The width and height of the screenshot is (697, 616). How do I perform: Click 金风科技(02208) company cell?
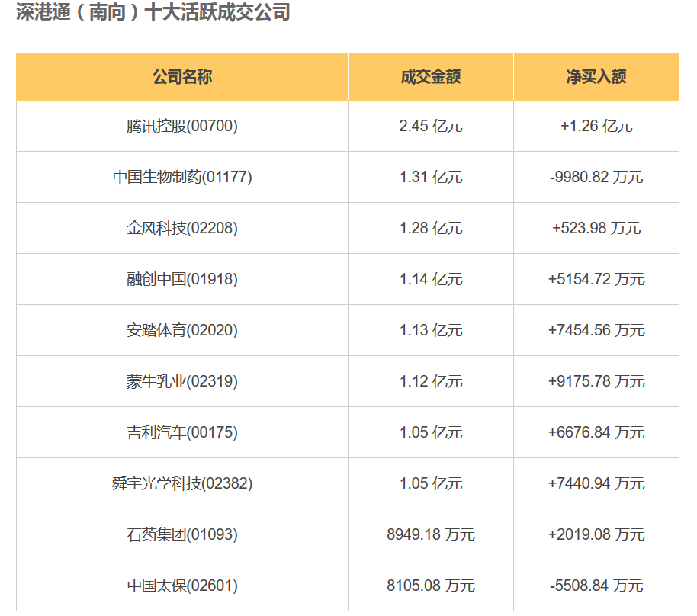[x=182, y=229]
